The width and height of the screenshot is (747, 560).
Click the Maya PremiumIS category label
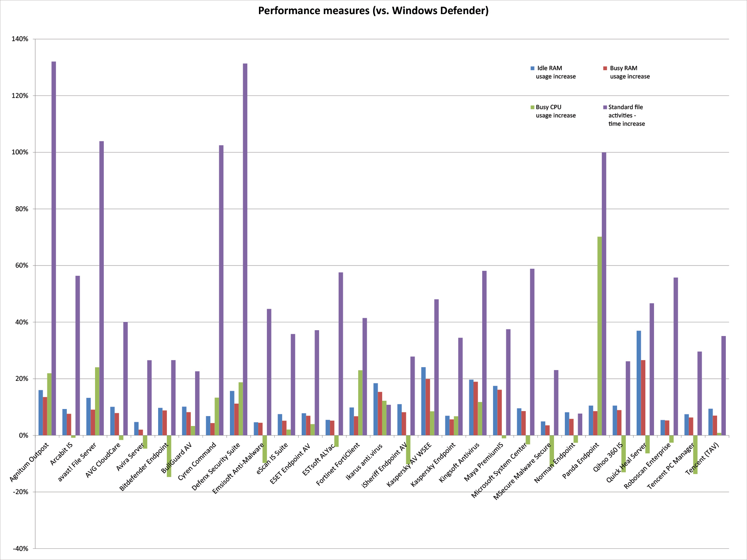483,462
